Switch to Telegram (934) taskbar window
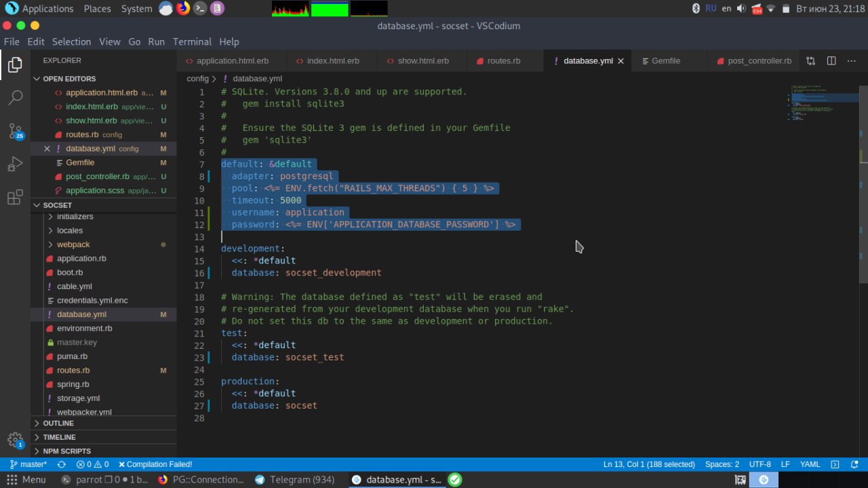Viewport: 868px width, 488px height. pyautogui.click(x=294, y=479)
